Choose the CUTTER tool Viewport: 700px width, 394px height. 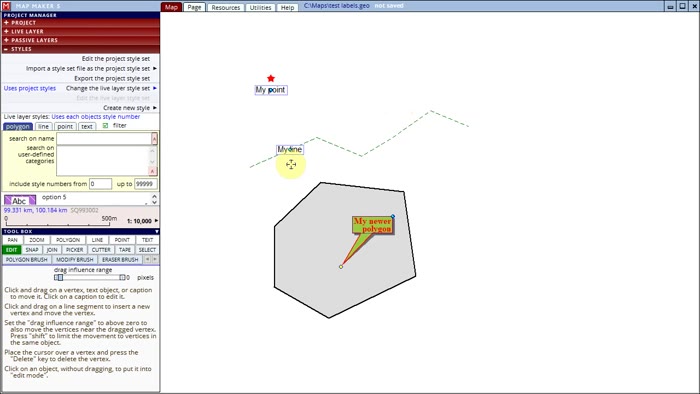pos(101,250)
